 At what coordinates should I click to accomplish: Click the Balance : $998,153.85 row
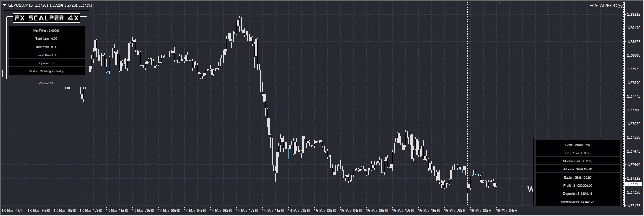(578, 169)
